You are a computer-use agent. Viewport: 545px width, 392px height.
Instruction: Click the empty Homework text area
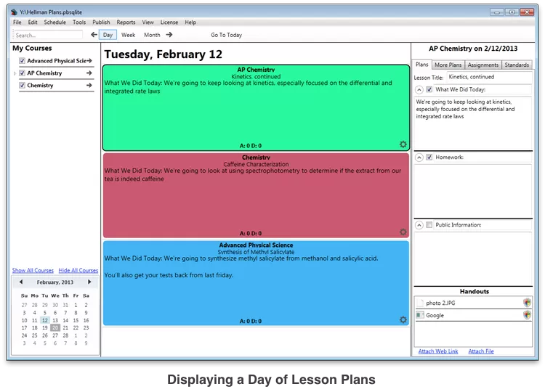click(x=473, y=191)
